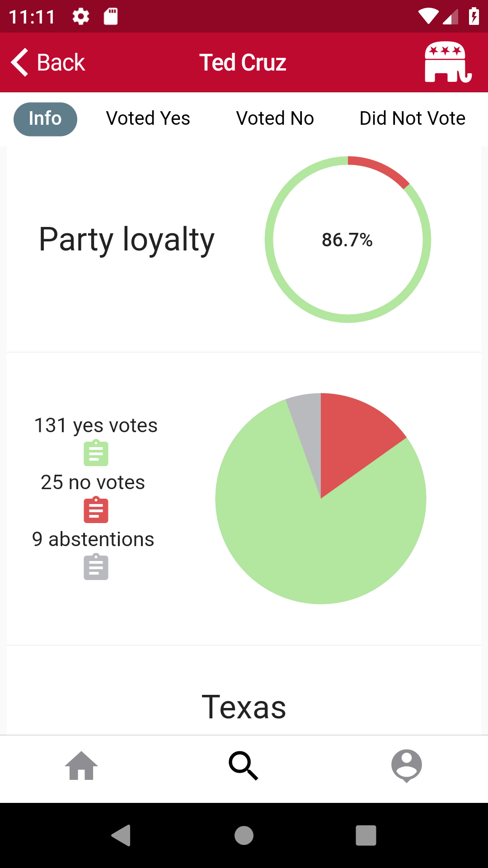Switch to the Voted Yes tab
Viewport: 488px width, 868px height.
click(148, 118)
